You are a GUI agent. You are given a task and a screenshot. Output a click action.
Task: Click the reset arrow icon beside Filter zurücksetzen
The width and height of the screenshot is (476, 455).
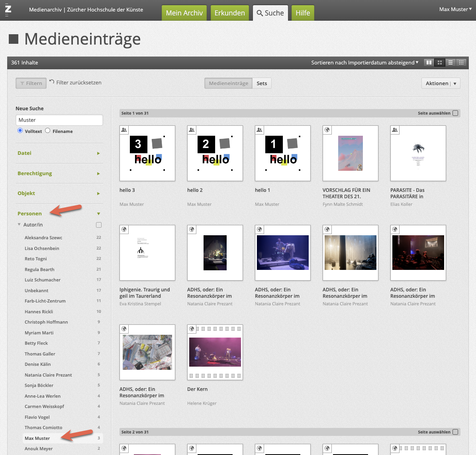pos(52,82)
